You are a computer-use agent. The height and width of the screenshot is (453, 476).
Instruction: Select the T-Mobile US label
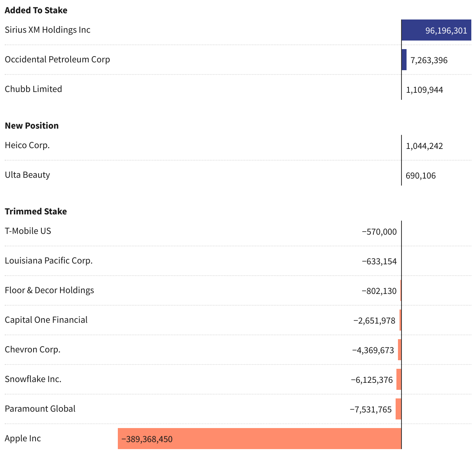tap(28, 231)
